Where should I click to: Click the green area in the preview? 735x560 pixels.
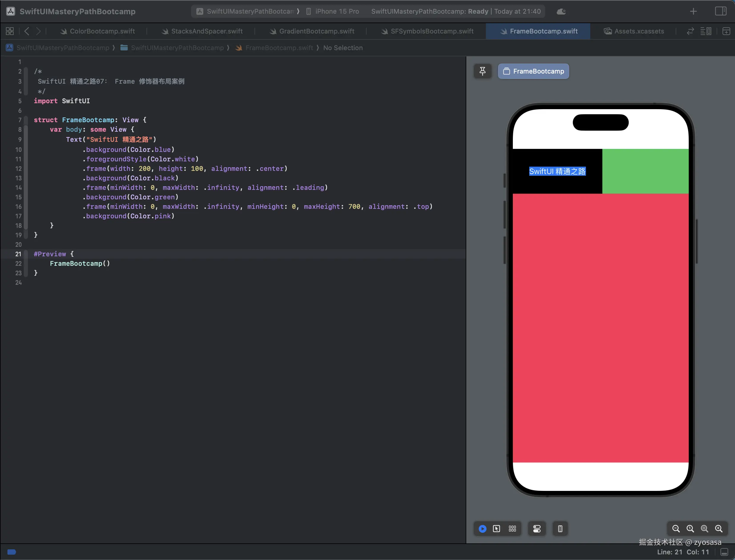[x=645, y=171]
